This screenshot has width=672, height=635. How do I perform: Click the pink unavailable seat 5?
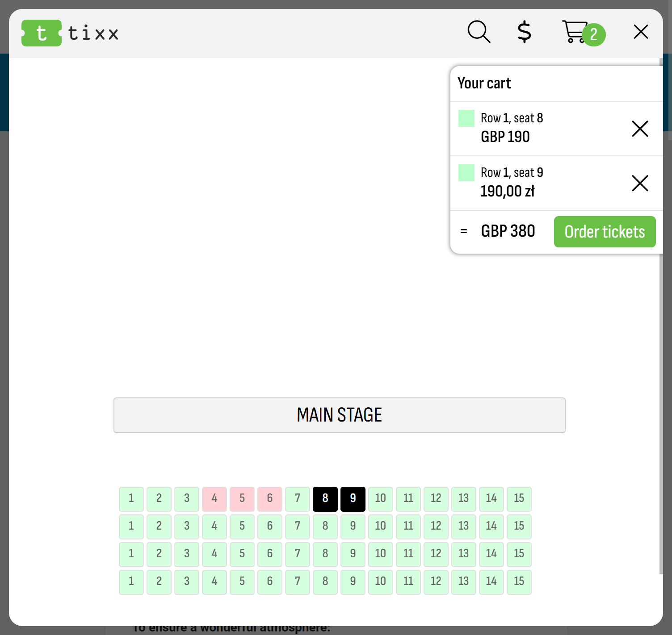(242, 499)
